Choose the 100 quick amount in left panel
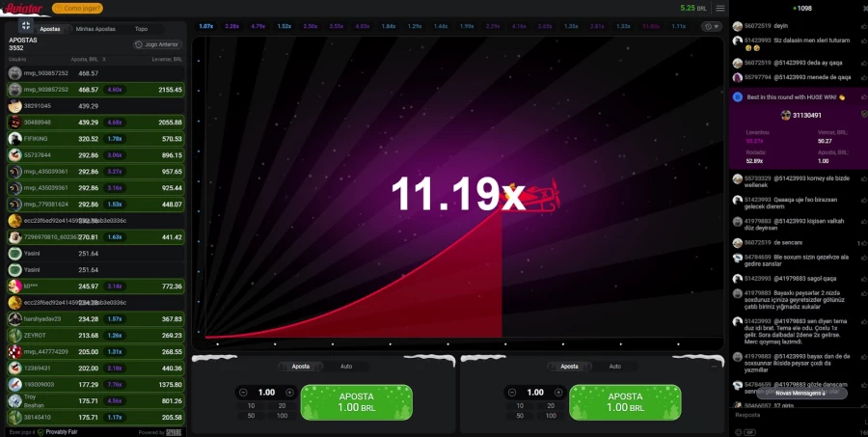Image resolution: width=868 pixels, height=437 pixels. 283,415
